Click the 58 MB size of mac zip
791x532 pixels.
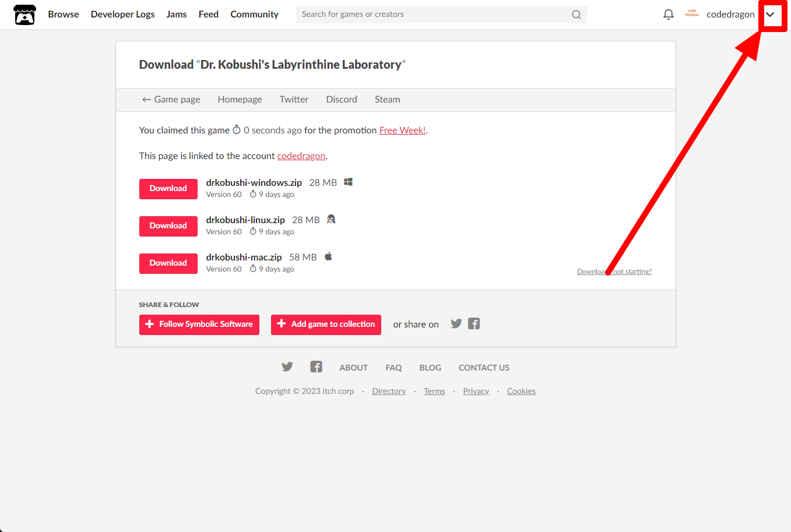[x=303, y=257]
